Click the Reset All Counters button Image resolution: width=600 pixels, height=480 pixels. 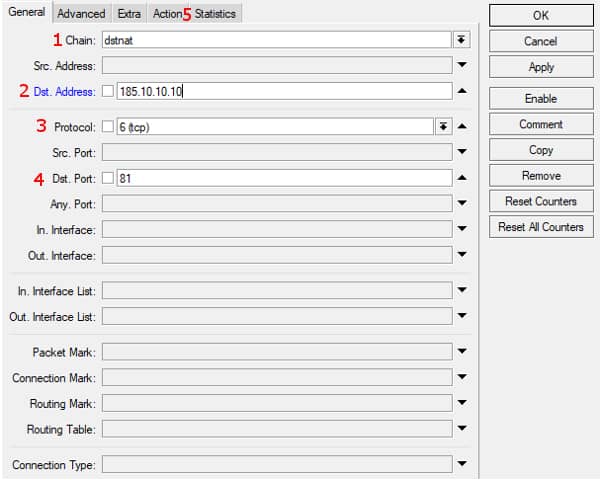[x=541, y=227]
